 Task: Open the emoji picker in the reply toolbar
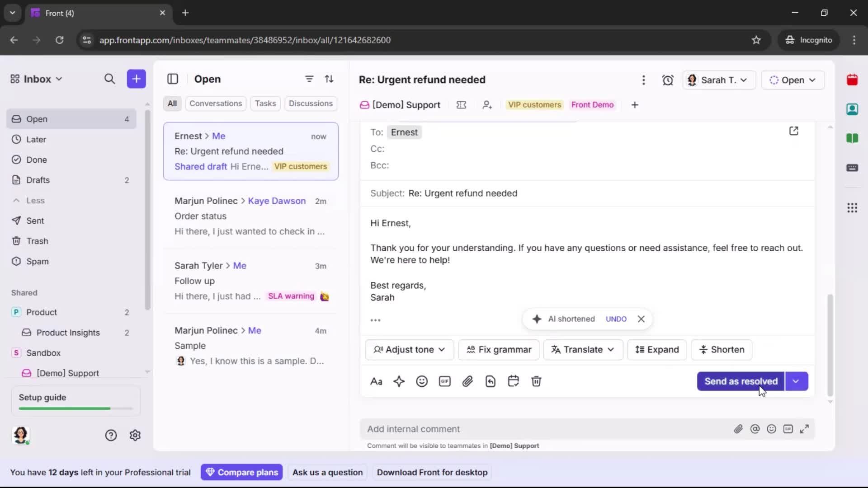pyautogui.click(x=422, y=381)
